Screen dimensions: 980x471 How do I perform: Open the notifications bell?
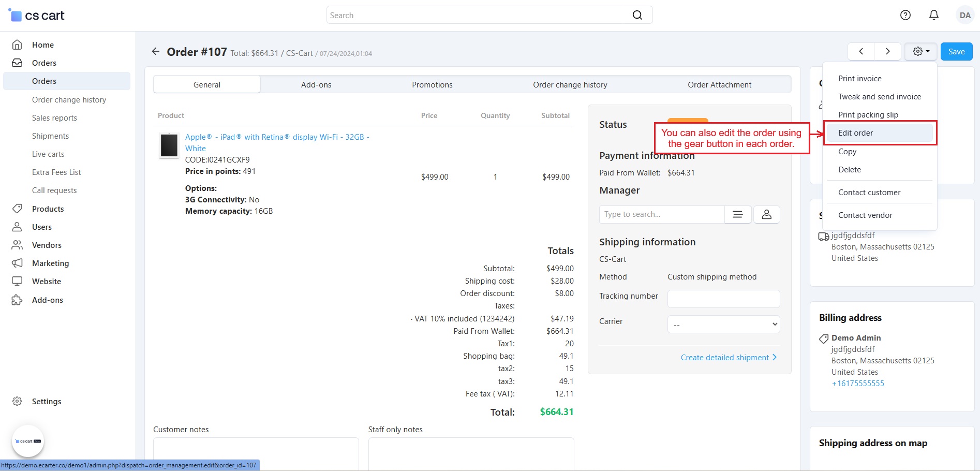pyautogui.click(x=933, y=16)
